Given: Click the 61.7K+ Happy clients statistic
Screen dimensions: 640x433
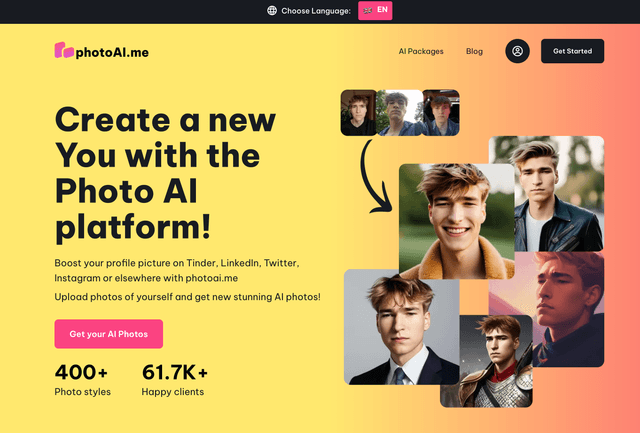Looking at the screenshot, I should (x=175, y=380).
